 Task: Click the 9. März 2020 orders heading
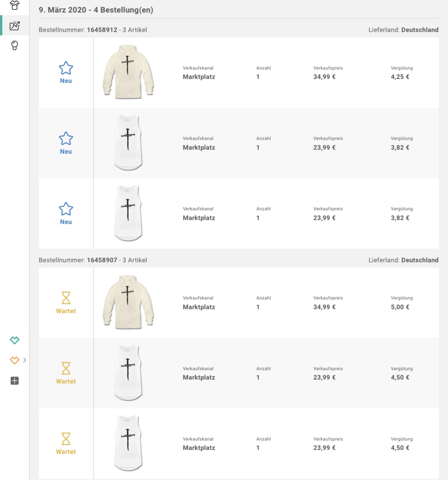pyautogui.click(x=96, y=10)
